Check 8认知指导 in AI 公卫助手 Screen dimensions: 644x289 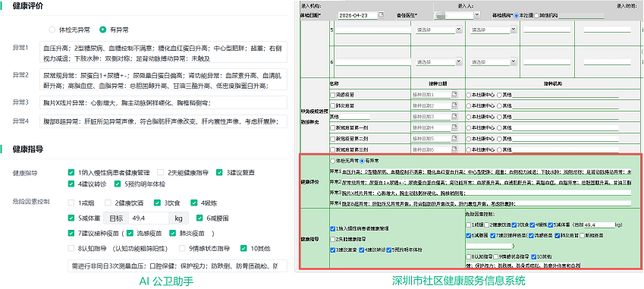coord(71,248)
